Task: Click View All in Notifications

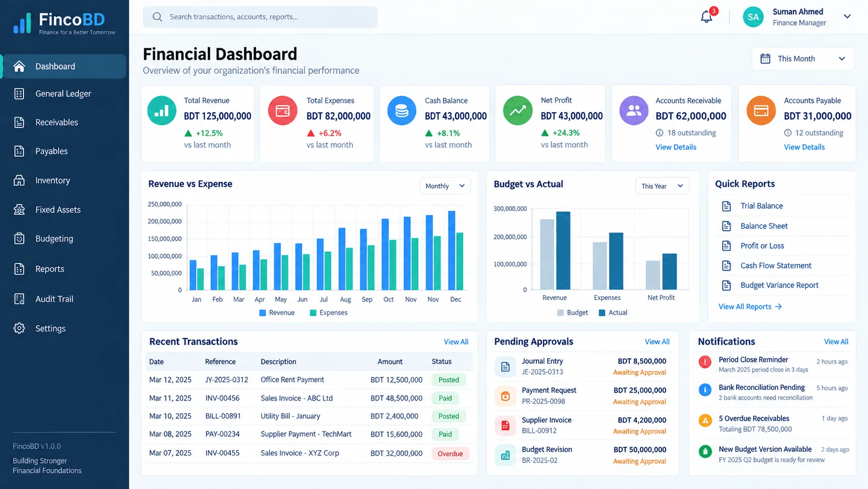Action: pos(836,342)
